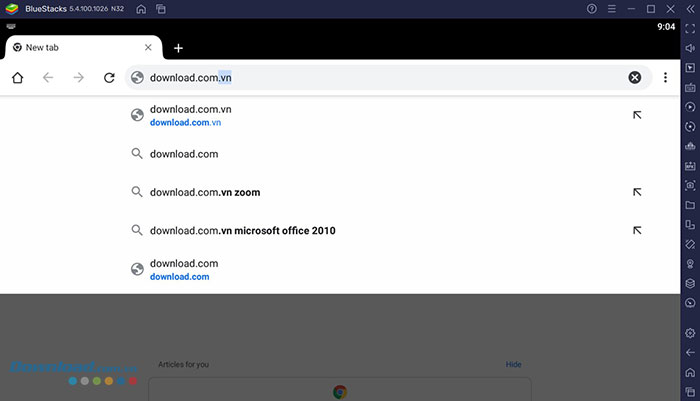Fill address bar with 'download.com.vn zoom' arrow
This screenshot has height=401, width=700.
[x=637, y=192]
